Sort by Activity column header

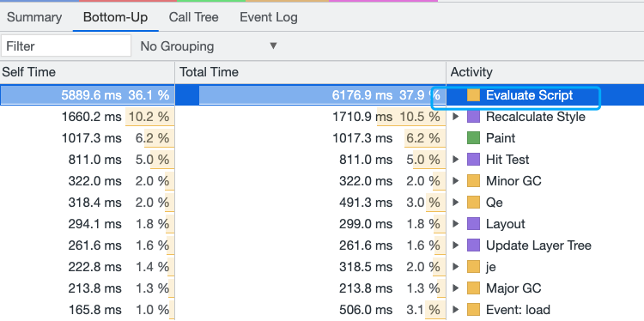[545, 72]
